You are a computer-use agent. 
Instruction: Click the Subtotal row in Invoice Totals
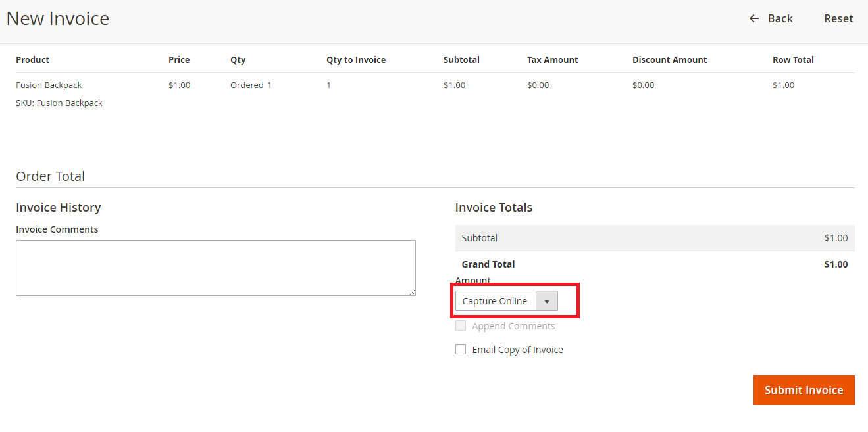pyautogui.click(x=655, y=237)
